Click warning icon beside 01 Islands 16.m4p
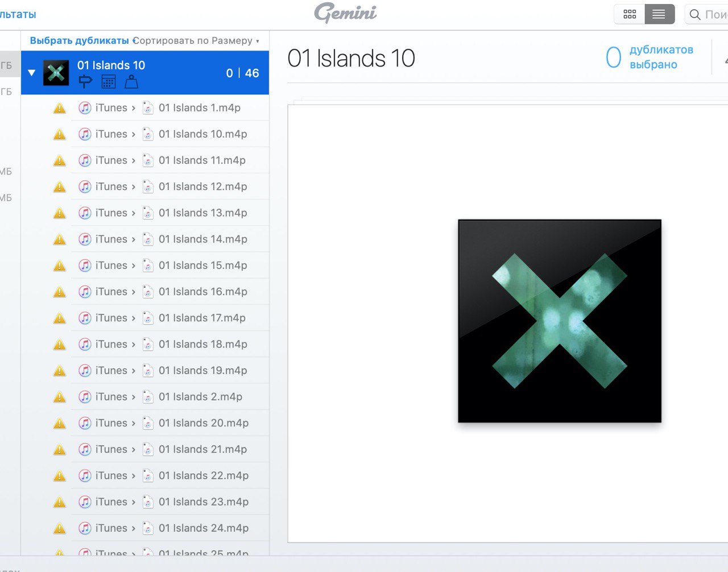Viewport: 728px width, 572px height. 60,292
